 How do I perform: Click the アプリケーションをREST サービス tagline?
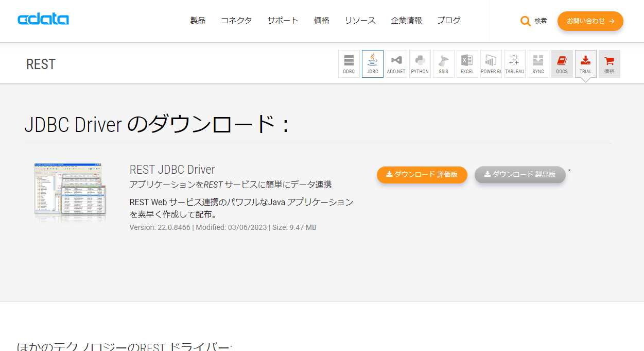coord(230,185)
